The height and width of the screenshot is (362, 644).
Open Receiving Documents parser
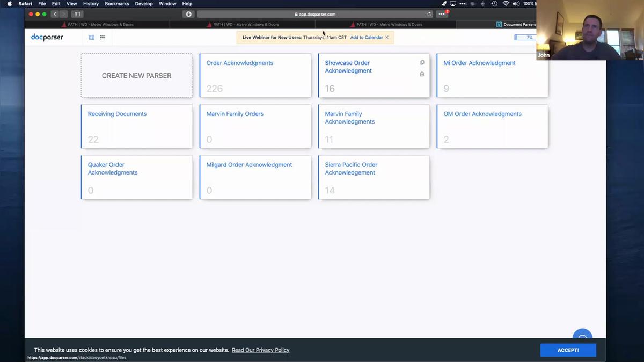[117, 114]
